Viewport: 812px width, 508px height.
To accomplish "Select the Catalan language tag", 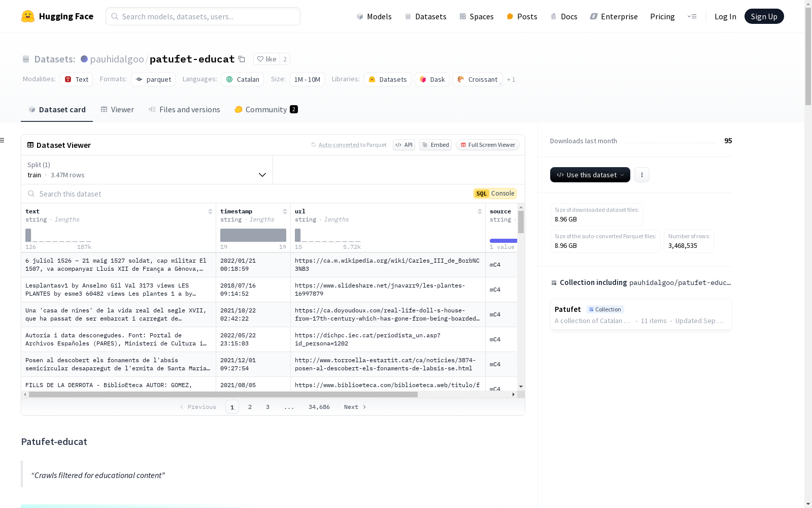I will click(243, 79).
